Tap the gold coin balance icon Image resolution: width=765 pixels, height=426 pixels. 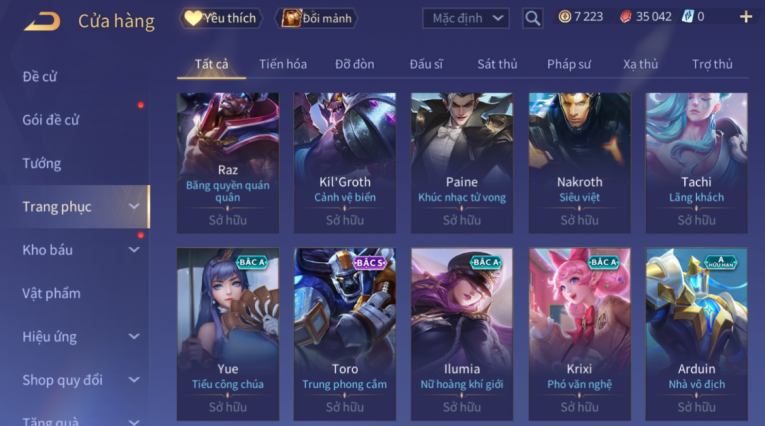[x=564, y=17]
